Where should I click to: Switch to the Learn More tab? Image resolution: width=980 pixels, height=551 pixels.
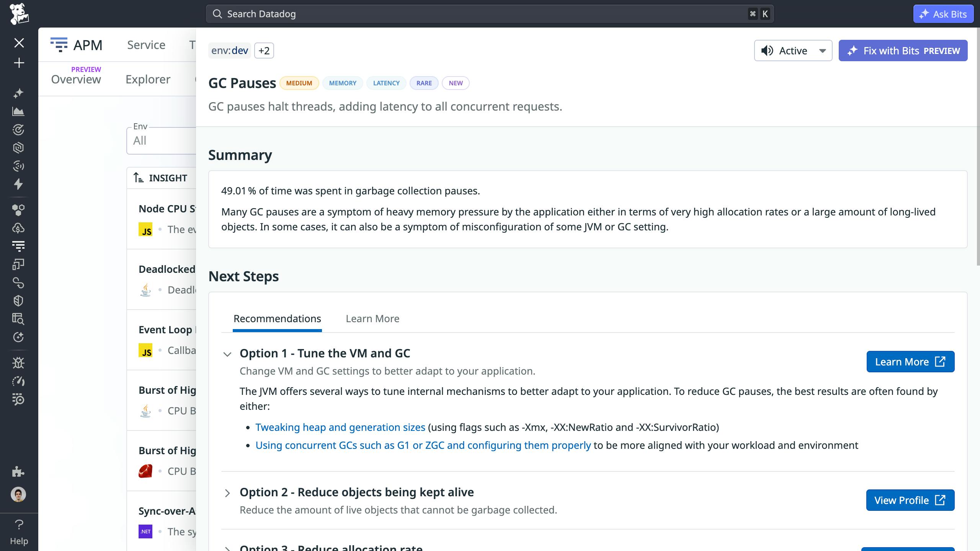point(372,318)
